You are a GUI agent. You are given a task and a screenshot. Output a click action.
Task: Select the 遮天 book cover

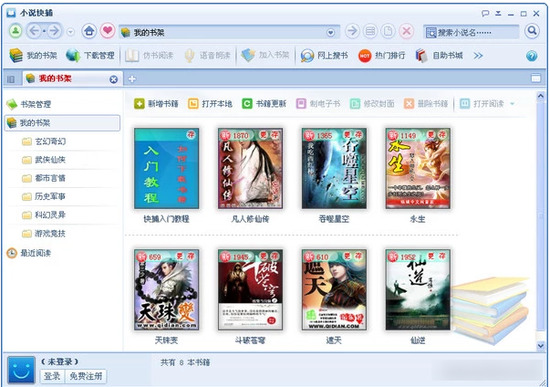[x=334, y=290]
